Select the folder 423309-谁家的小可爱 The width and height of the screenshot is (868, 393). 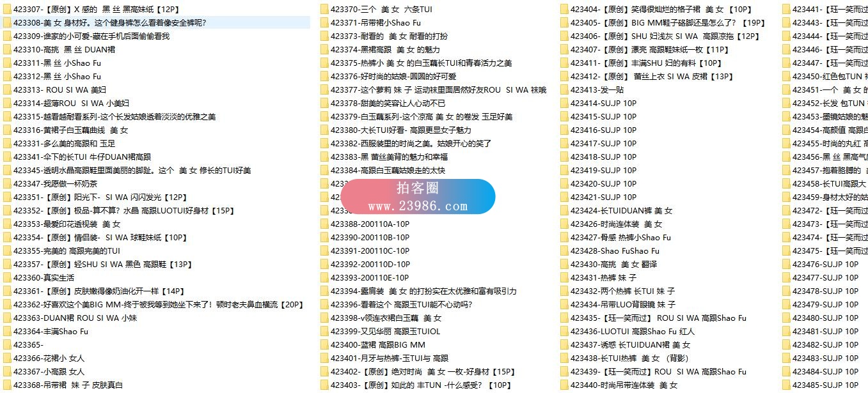pyautogui.click(x=91, y=36)
